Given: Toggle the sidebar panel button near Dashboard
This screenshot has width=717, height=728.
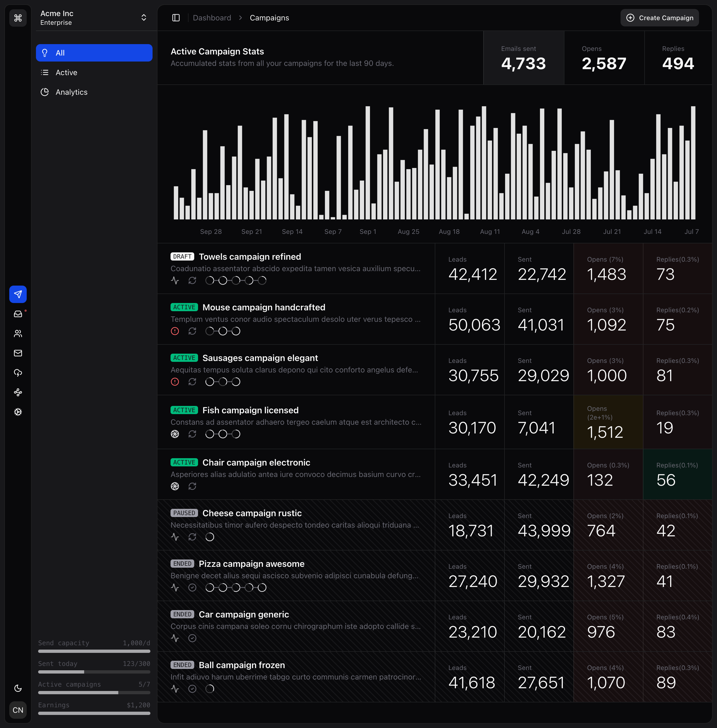Looking at the screenshot, I should [x=176, y=18].
